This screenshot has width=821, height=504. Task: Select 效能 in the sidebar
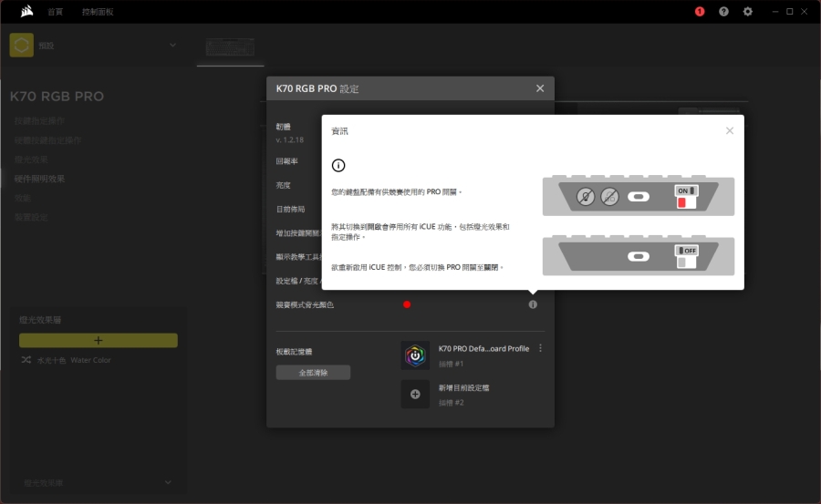click(x=23, y=198)
